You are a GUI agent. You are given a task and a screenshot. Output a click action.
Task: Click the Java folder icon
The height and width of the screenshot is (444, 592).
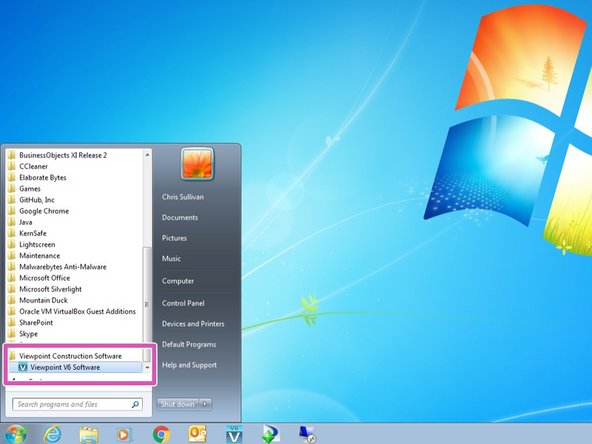click(12, 222)
